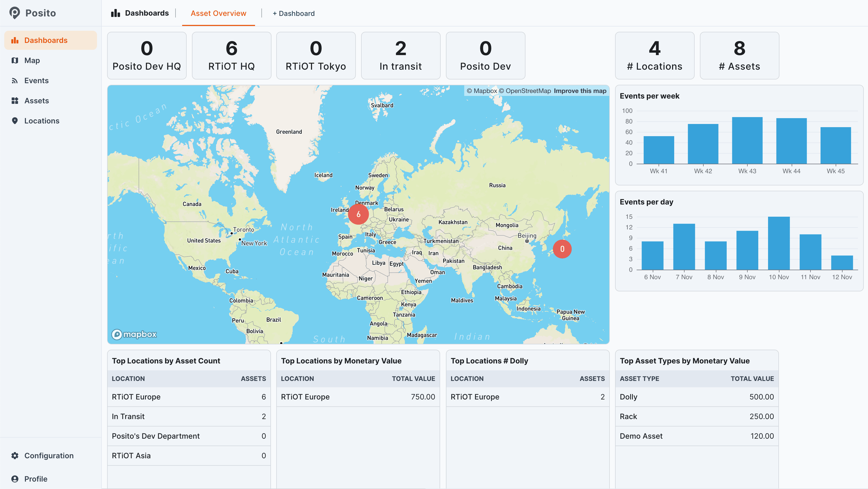Create a new dashboard with + Dashboard
This screenshot has width=868, height=489.
point(293,13)
